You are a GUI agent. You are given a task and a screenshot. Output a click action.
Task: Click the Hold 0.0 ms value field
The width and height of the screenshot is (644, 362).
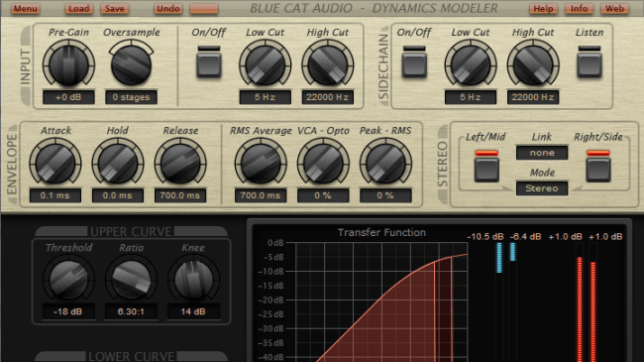point(118,195)
